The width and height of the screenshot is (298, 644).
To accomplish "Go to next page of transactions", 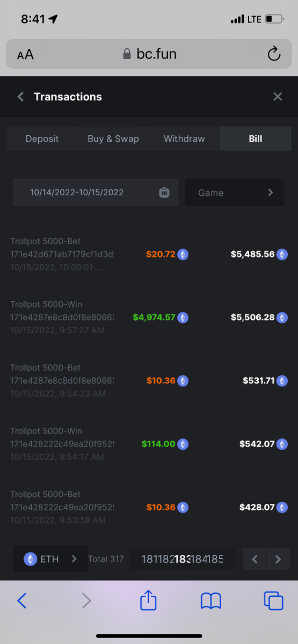I will pos(278,559).
